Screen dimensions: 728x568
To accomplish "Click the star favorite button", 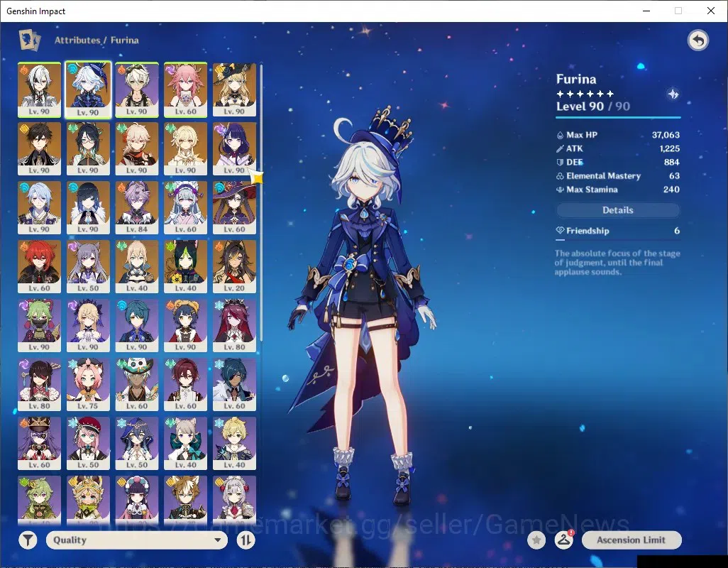I will (x=536, y=540).
